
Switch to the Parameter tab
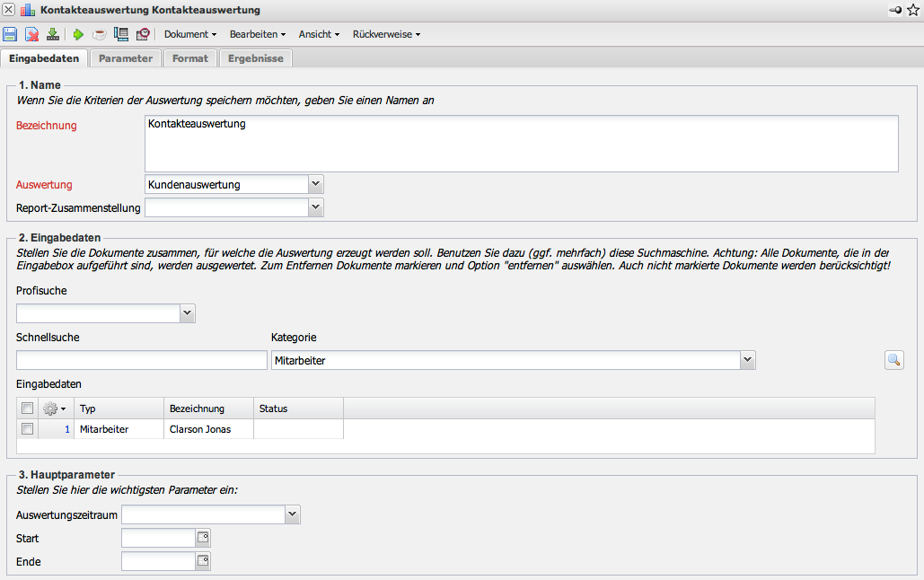point(125,58)
